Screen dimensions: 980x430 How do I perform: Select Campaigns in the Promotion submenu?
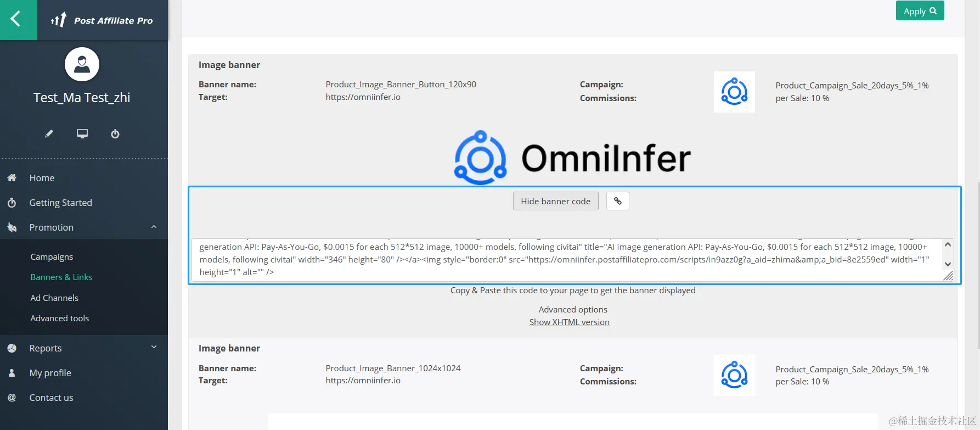click(52, 256)
